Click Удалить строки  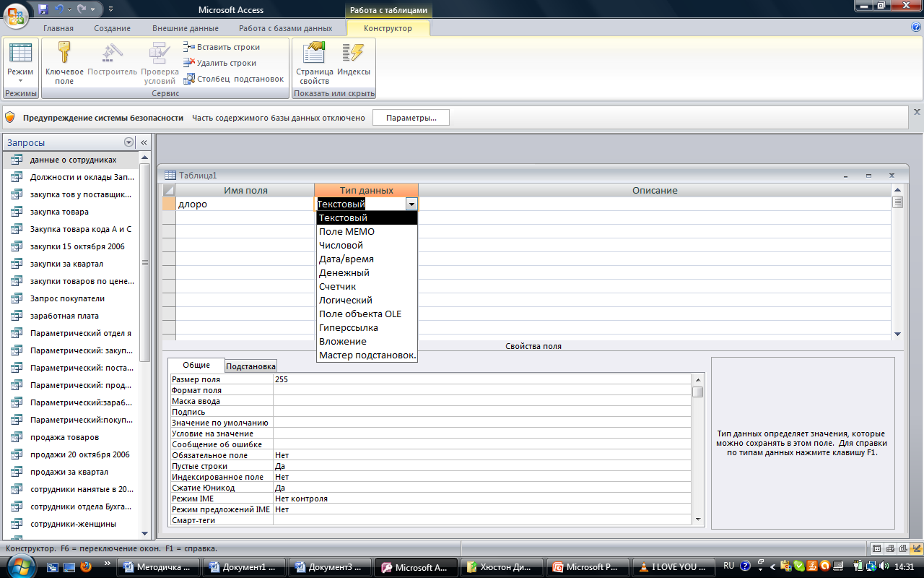220,63
